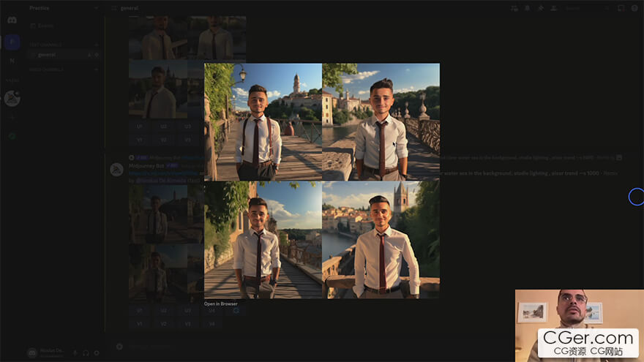This screenshot has height=362, width=644.
Task: Click U1 in the row containing U4
Action: pos(140,311)
